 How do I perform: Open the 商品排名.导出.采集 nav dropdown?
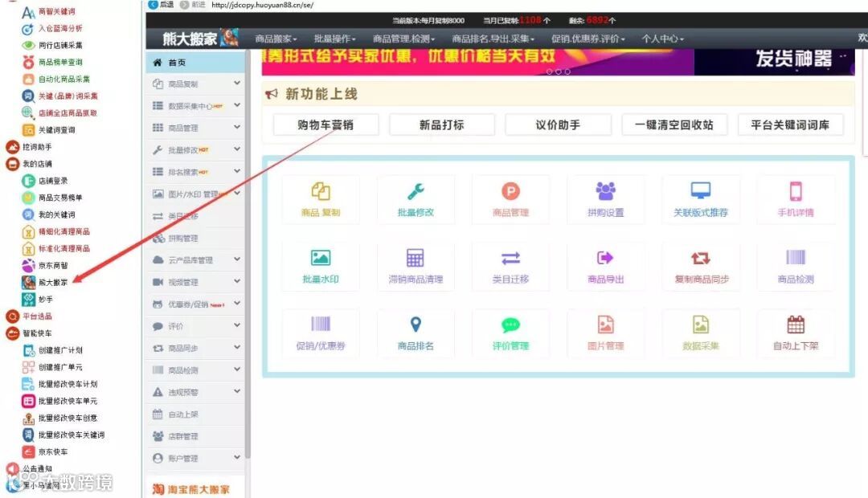493,39
